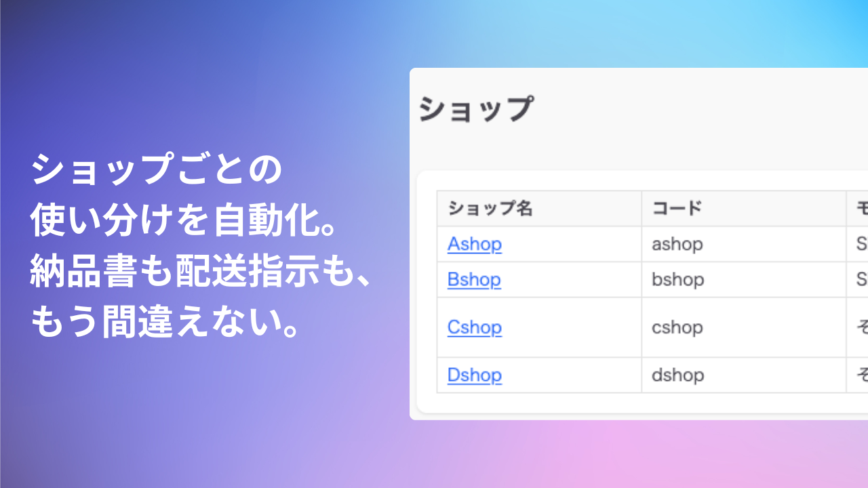Click the third-column cell in the Dshop row
Viewport: 868px width, 488px height.
click(x=859, y=375)
